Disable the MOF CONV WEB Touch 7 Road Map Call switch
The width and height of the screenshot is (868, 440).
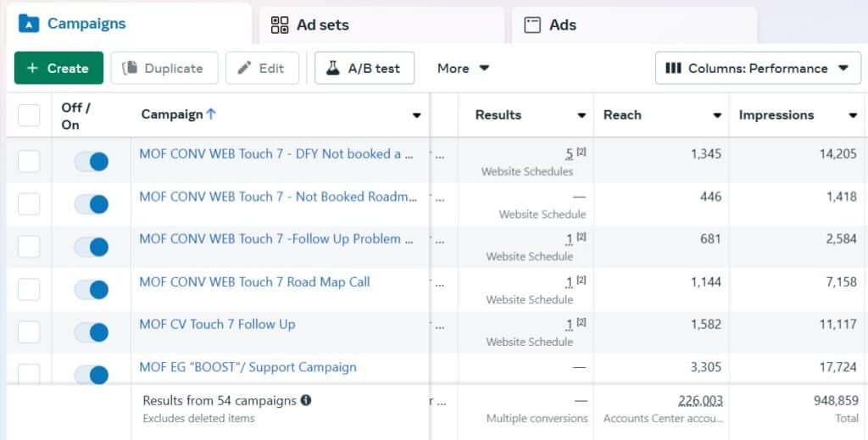tap(92, 290)
